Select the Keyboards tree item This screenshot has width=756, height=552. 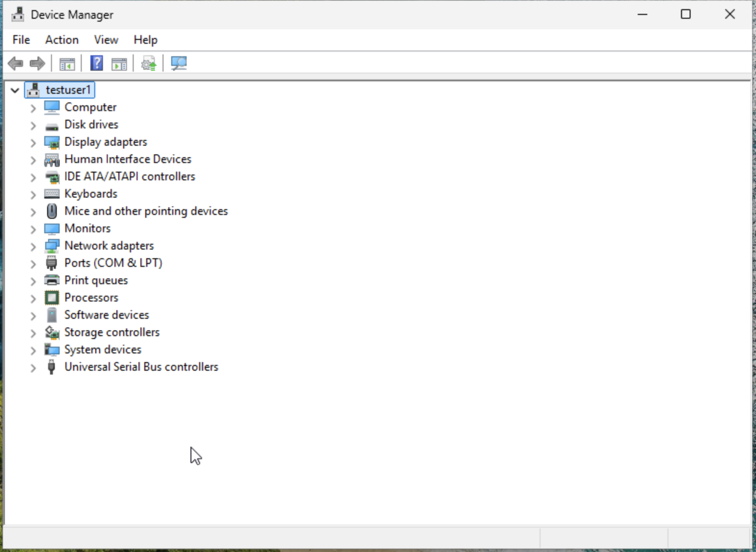[x=90, y=194]
